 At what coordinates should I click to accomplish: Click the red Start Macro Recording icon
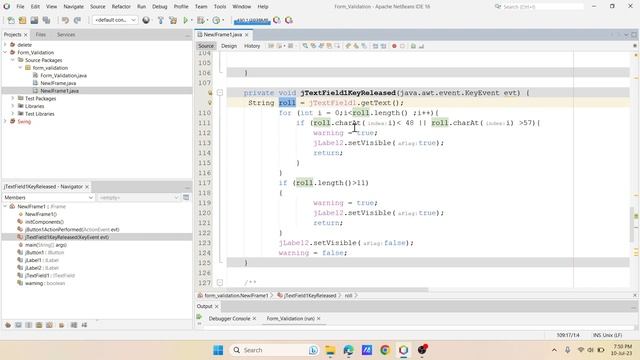point(394,46)
